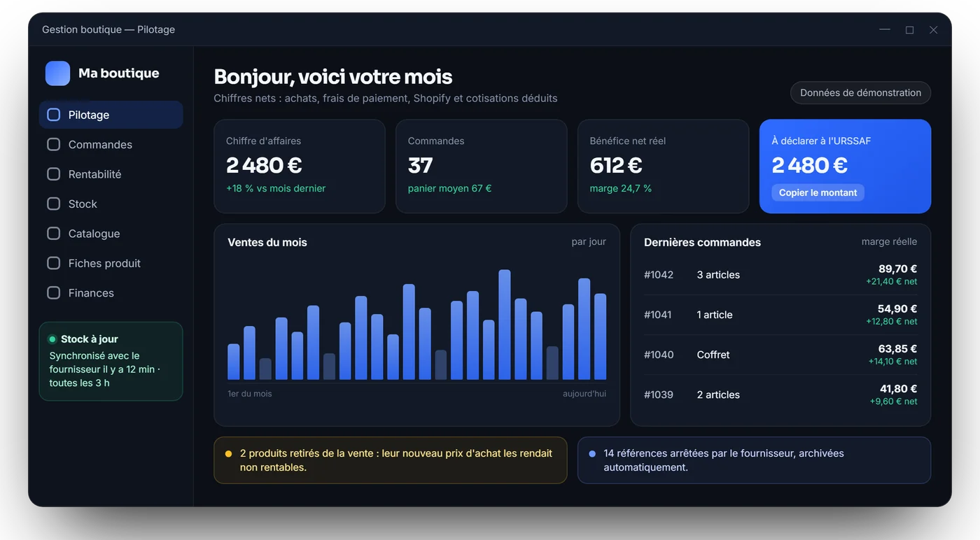Image resolution: width=980 pixels, height=540 pixels.
Task: Click the Données de démonstration pill
Action: pos(860,93)
